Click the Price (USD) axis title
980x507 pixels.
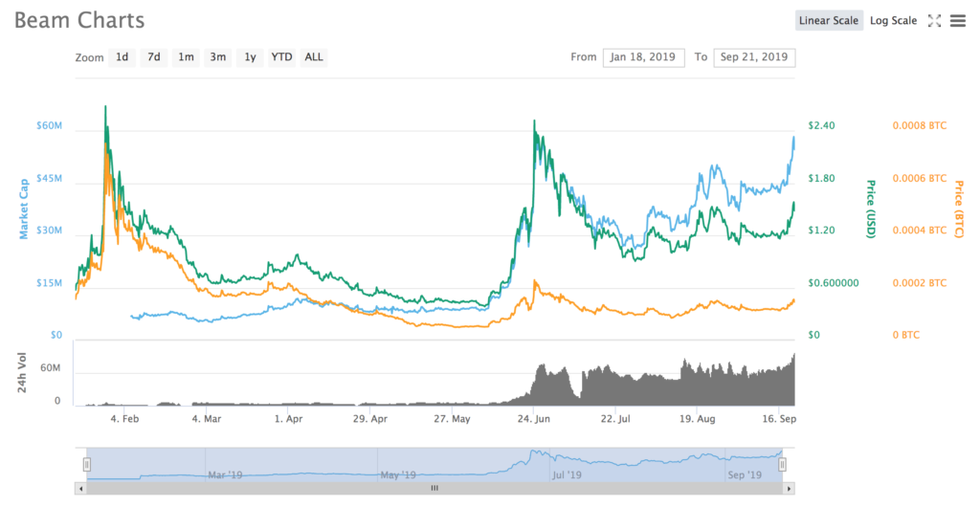point(870,209)
